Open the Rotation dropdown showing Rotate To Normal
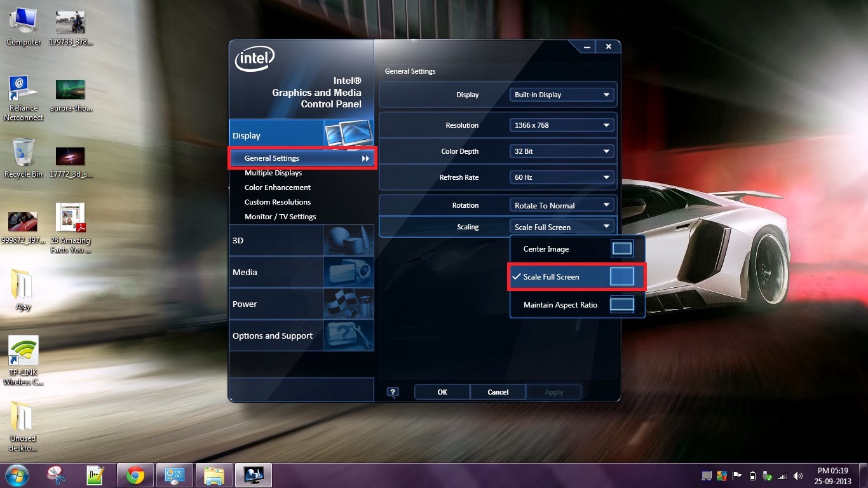This screenshot has height=488, width=868. 562,205
